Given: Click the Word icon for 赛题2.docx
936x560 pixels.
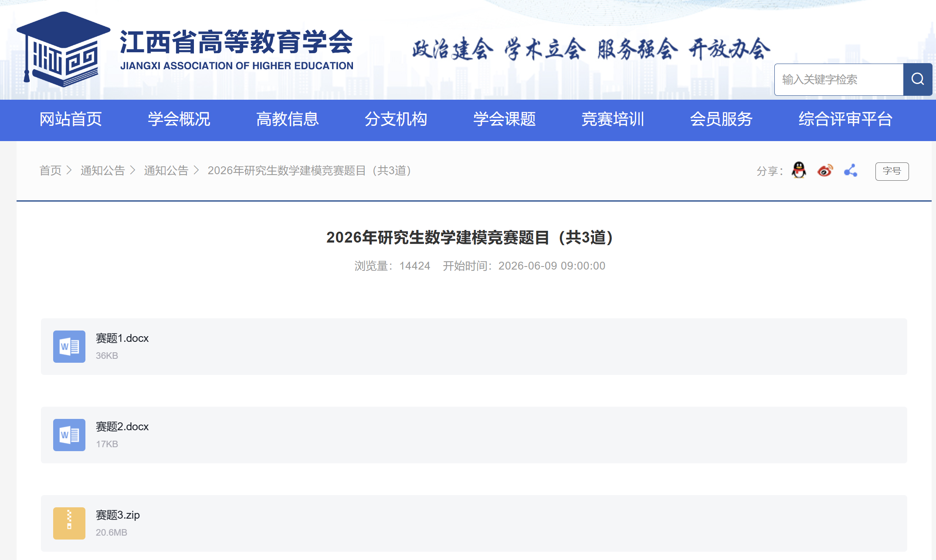Looking at the screenshot, I should pyautogui.click(x=69, y=435).
